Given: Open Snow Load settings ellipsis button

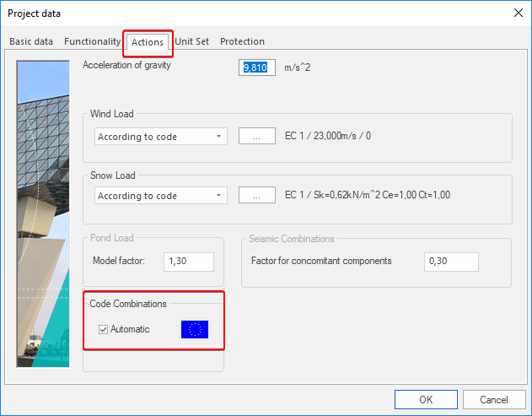Looking at the screenshot, I should [257, 195].
